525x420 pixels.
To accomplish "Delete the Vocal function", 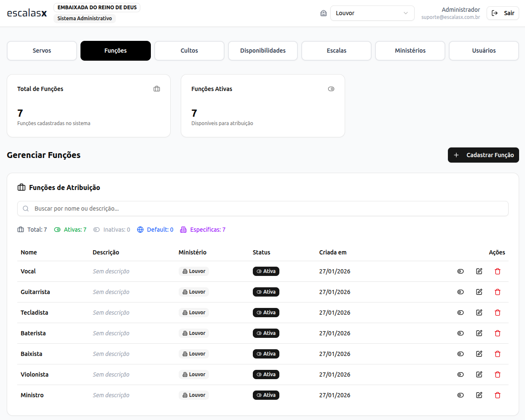I will (497, 271).
